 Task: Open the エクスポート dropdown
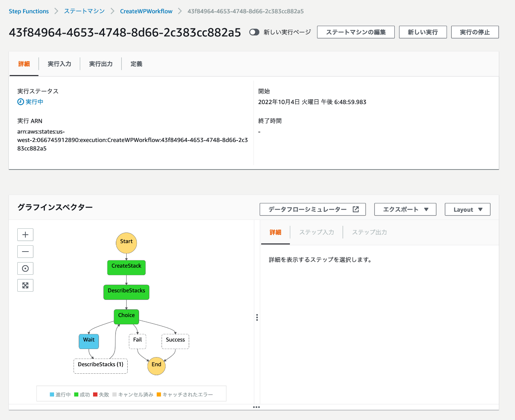(405, 209)
